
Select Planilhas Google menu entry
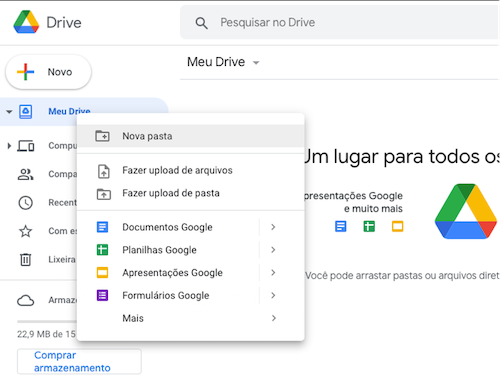pos(191,250)
